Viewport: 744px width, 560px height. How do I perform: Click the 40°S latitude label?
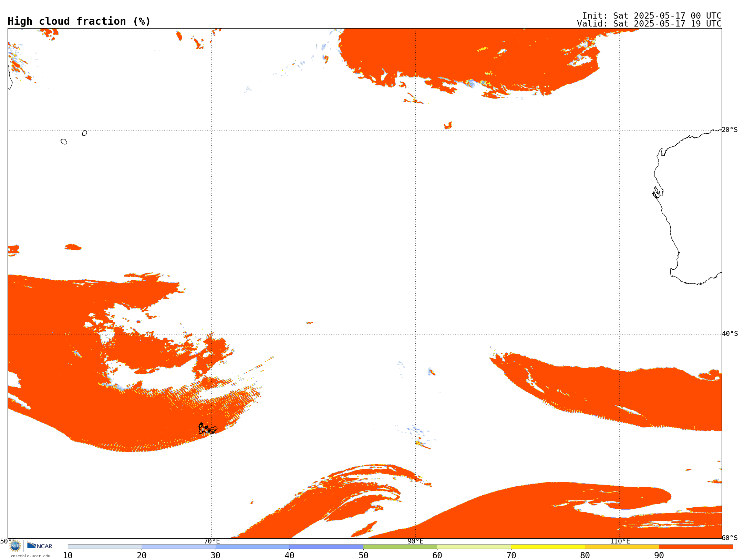pos(730,334)
